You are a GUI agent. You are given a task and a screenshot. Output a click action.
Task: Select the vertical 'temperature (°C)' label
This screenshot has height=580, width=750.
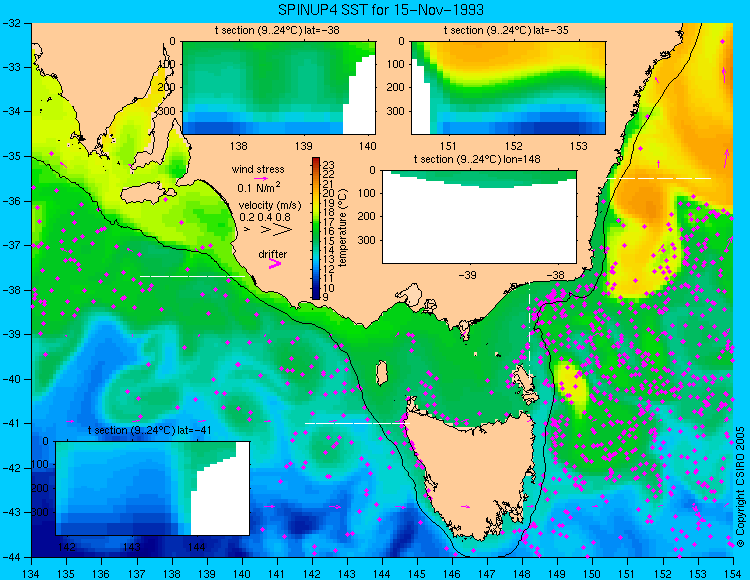[342, 228]
